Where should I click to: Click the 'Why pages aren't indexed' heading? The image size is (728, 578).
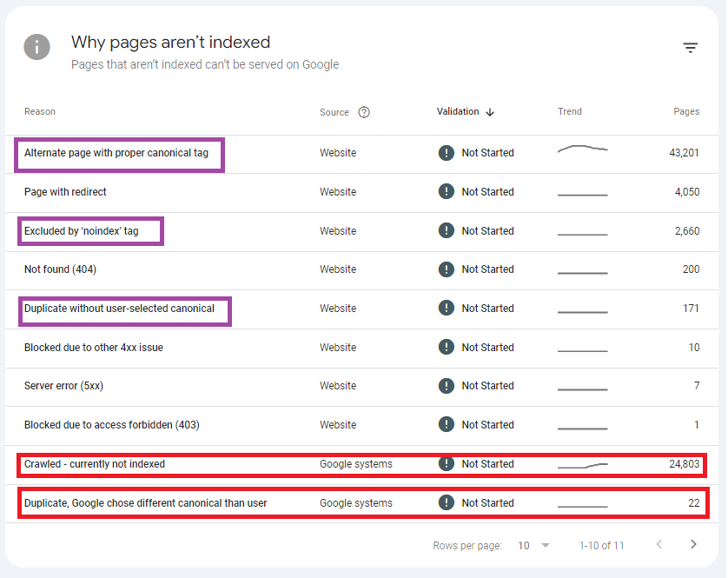click(x=170, y=43)
